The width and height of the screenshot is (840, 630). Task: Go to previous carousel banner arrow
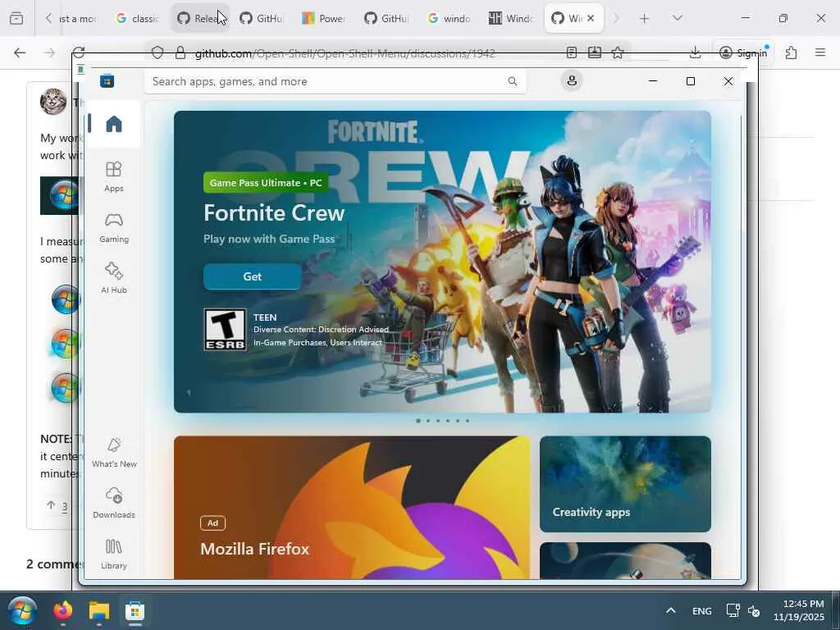tap(188, 393)
